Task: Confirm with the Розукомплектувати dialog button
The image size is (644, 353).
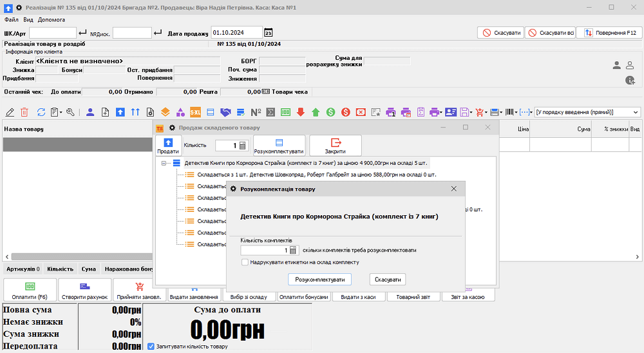Action: pos(320,280)
